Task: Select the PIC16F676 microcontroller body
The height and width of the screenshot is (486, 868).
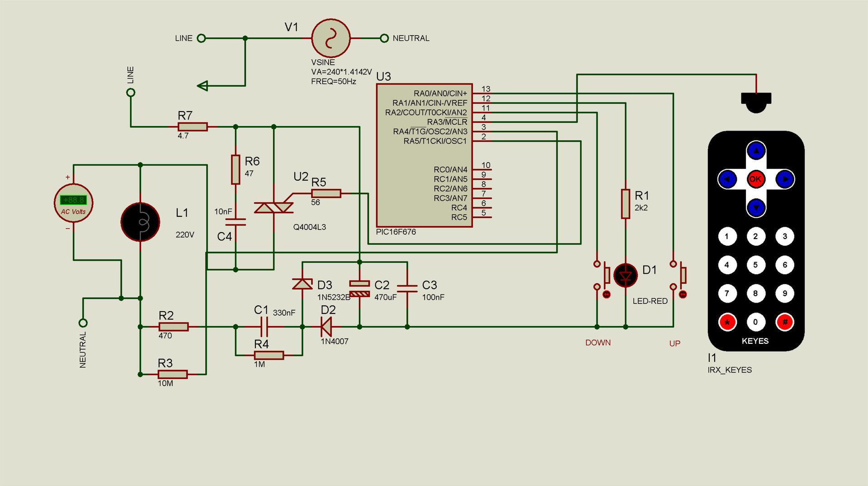Action: pyautogui.click(x=425, y=155)
